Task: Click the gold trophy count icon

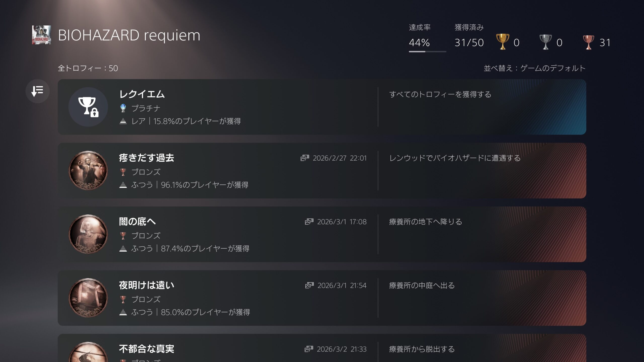Action: 502,42
